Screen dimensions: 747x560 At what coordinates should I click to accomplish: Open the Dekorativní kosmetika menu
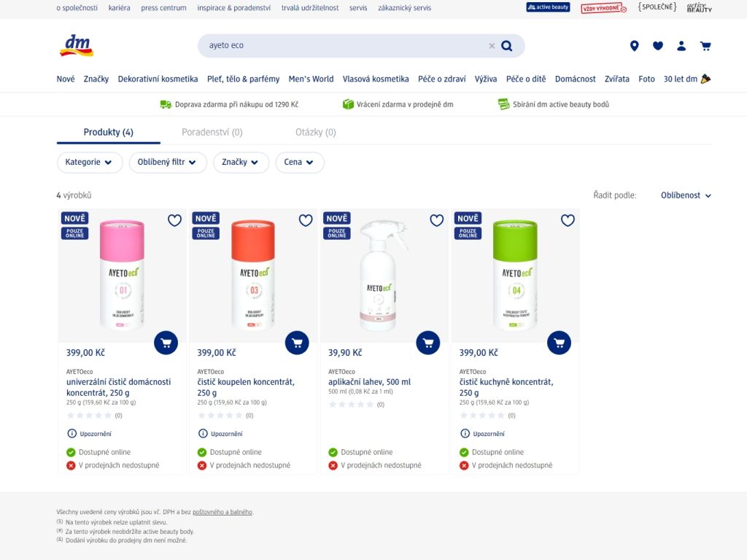[x=158, y=79]
